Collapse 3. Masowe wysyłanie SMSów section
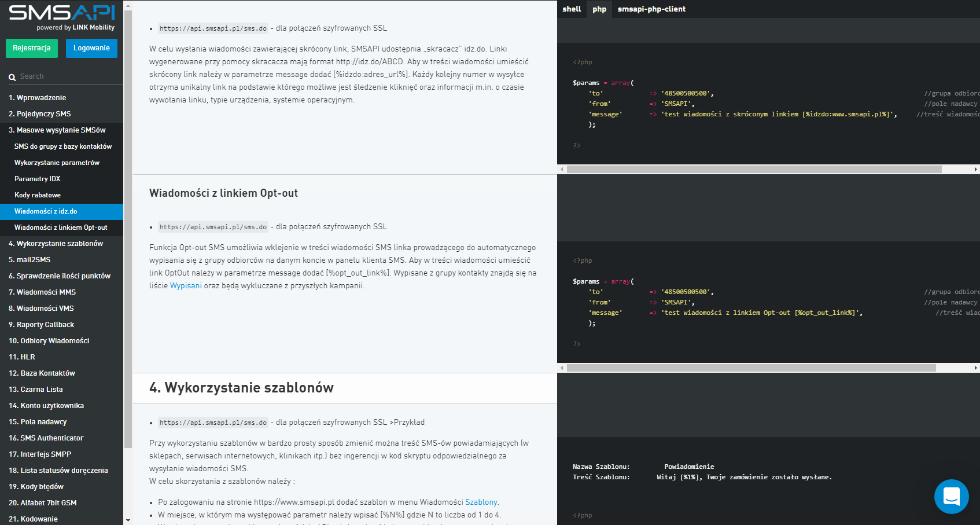 click(61, 130)
